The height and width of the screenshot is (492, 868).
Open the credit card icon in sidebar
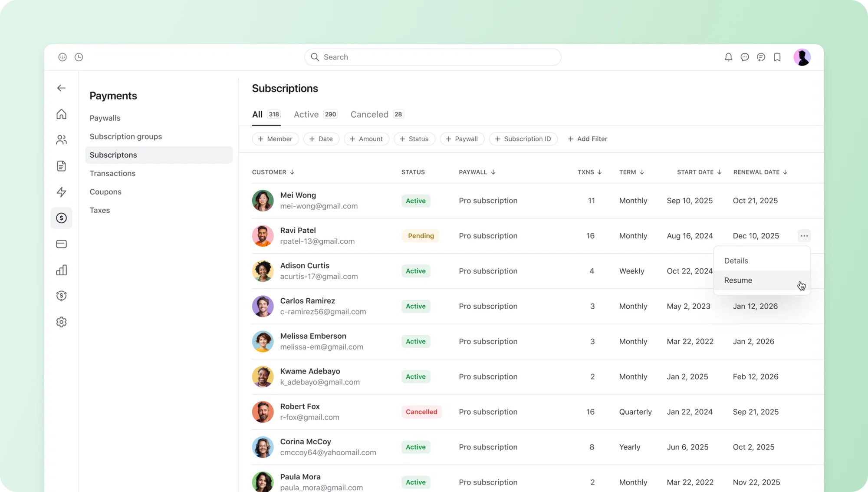[61, 244]
